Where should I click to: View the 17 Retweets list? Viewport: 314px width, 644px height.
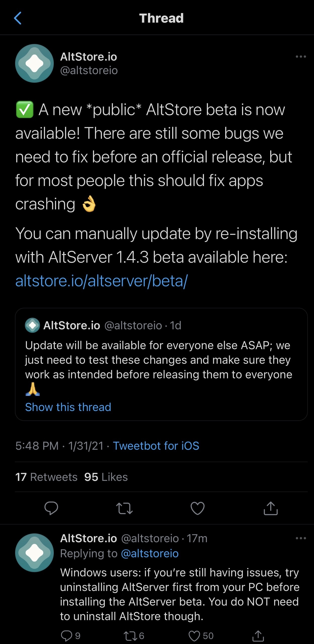pos(46,477)
